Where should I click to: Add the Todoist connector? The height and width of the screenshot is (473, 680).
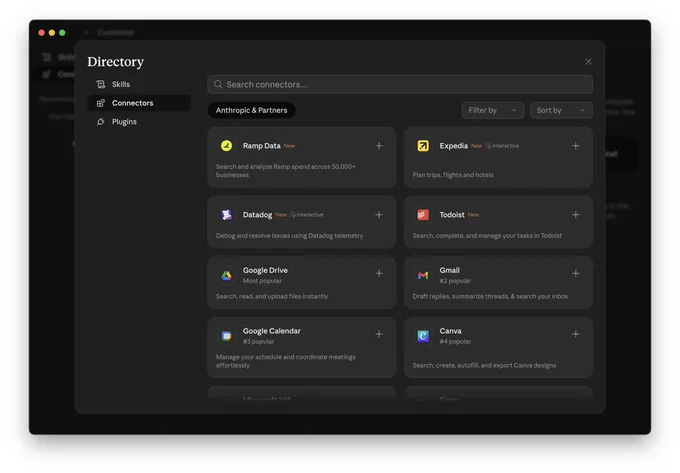coord(575,215)
